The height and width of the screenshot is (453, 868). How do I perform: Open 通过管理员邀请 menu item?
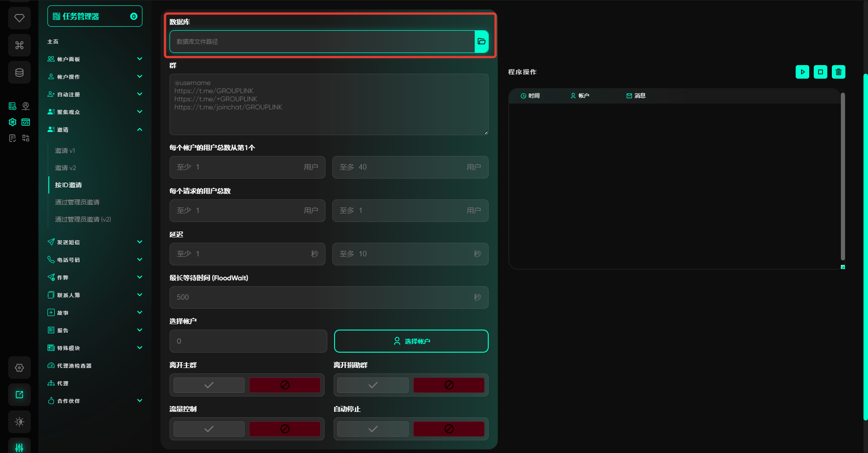tap(77, 202)
